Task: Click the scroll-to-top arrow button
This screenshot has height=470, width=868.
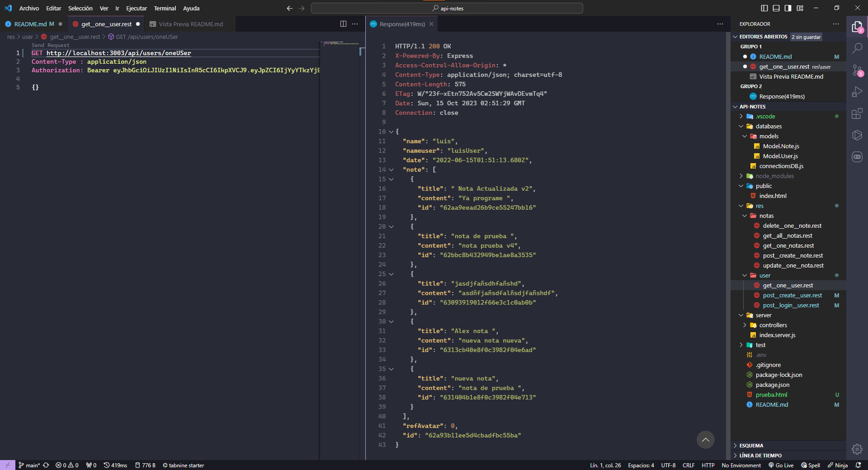Action: coord(705,440)
